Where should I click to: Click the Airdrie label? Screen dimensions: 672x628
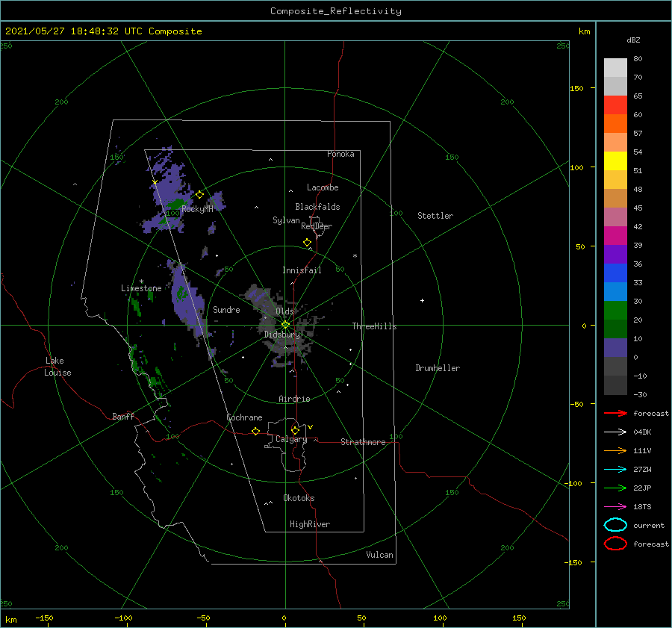[x=294, y=399]
